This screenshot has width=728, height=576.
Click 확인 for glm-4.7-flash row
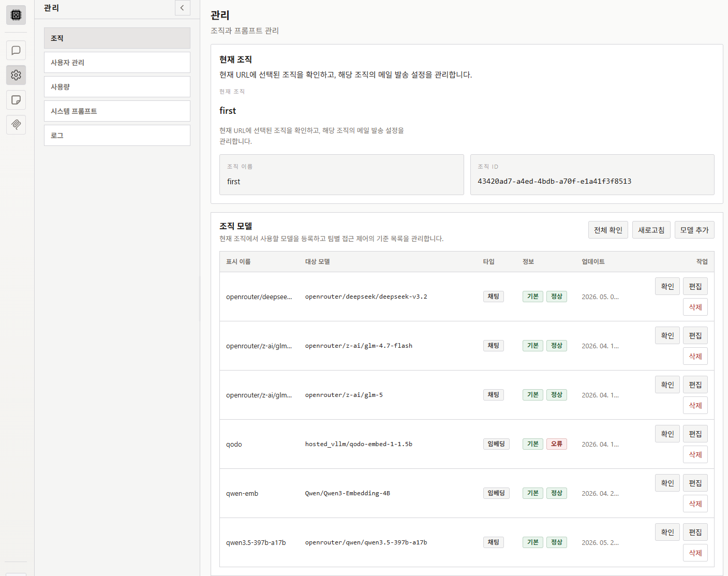click(667, 335)
